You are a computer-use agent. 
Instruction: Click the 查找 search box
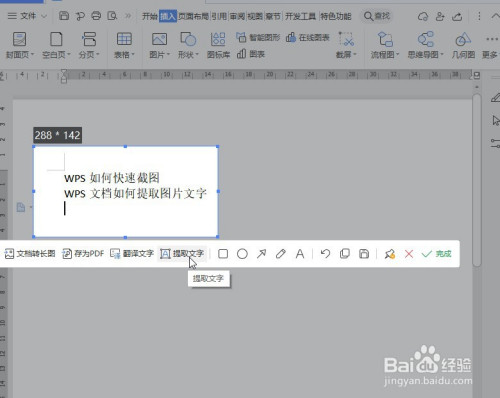click(x=377, y=16)
